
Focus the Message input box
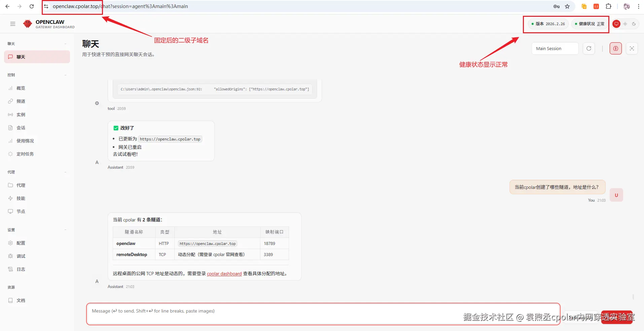coord(323,314)
